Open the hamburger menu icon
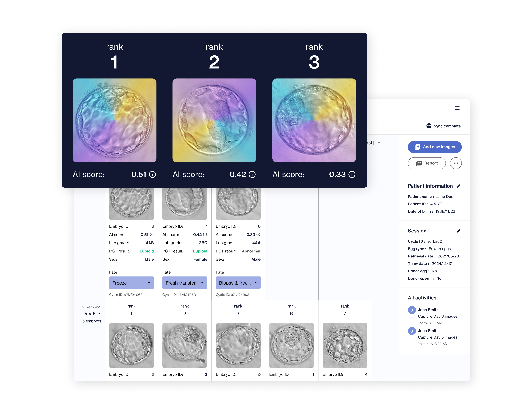532x410 pixels. coord(457,108)
